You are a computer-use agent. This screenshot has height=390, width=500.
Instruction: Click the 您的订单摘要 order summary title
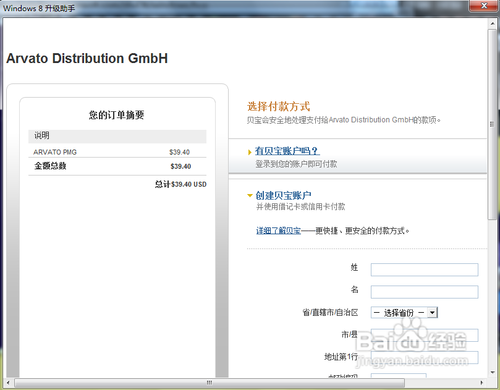pos(116,115)
